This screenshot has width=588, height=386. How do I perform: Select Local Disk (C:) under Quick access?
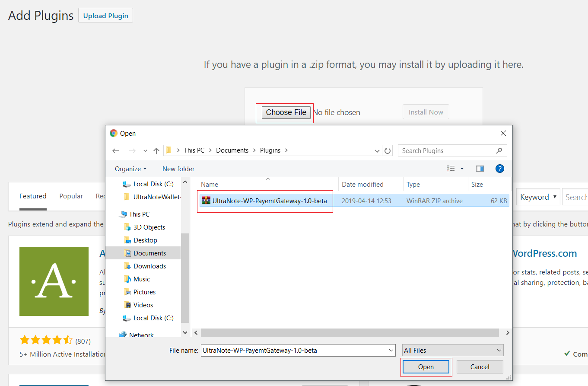149,184
